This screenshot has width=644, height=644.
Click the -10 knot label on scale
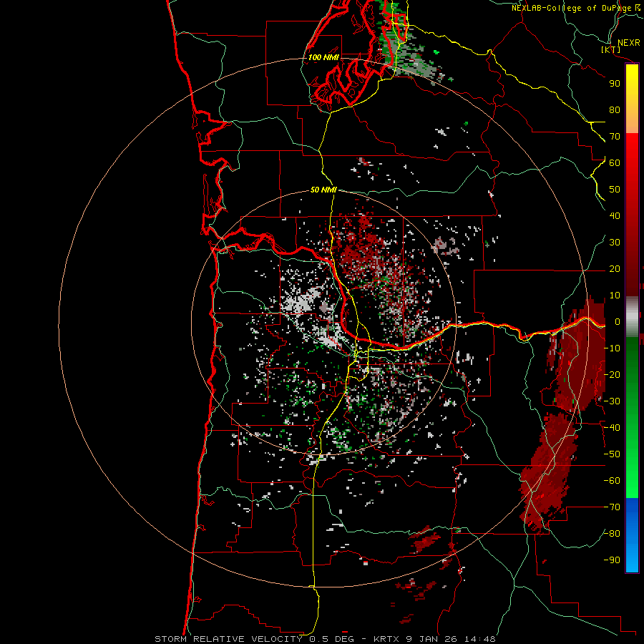coord(612,348)
